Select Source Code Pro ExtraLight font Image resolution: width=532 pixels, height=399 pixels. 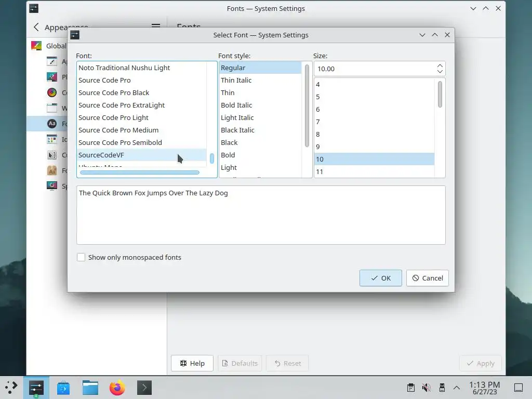coord(142,105)
